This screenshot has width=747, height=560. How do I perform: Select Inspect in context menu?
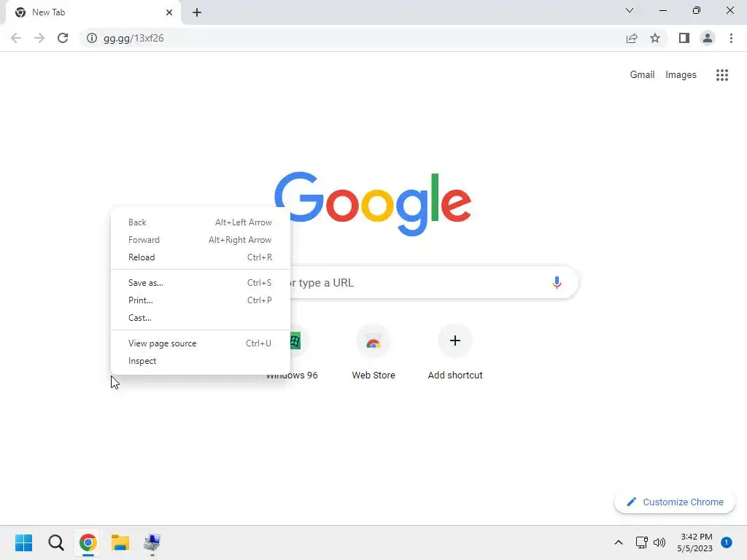(x=200, y=361)
